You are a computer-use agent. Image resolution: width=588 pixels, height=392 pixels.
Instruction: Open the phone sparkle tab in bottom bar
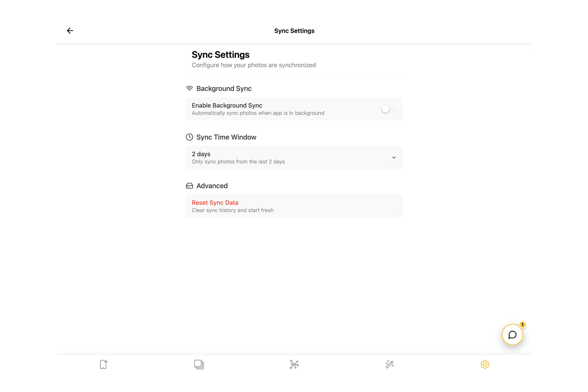[x=104, y=364]
